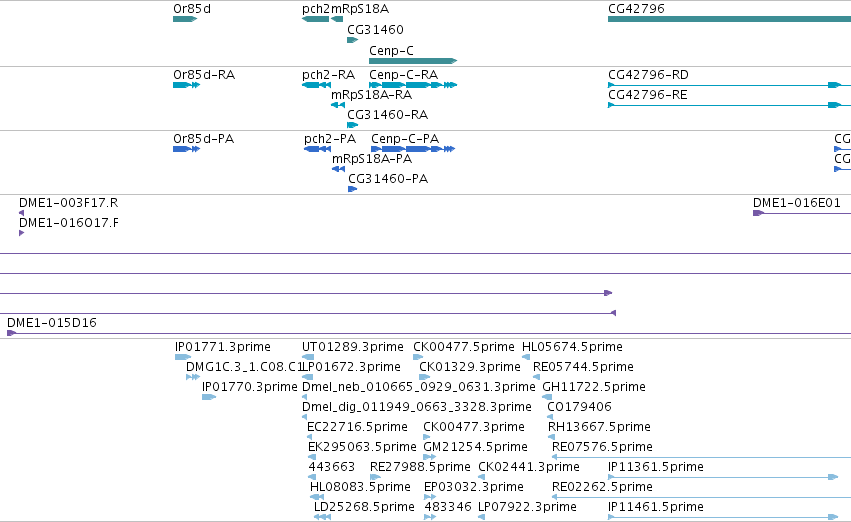Click the DME1-003F17.R clone marker
Screen dimensions: 851x522
(x=22, y=213)
